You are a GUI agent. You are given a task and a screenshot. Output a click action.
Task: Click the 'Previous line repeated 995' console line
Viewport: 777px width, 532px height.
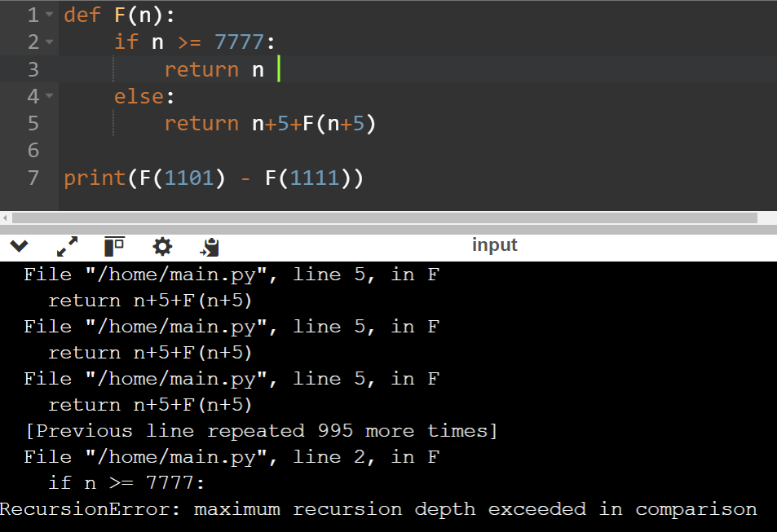pos(261,431)
